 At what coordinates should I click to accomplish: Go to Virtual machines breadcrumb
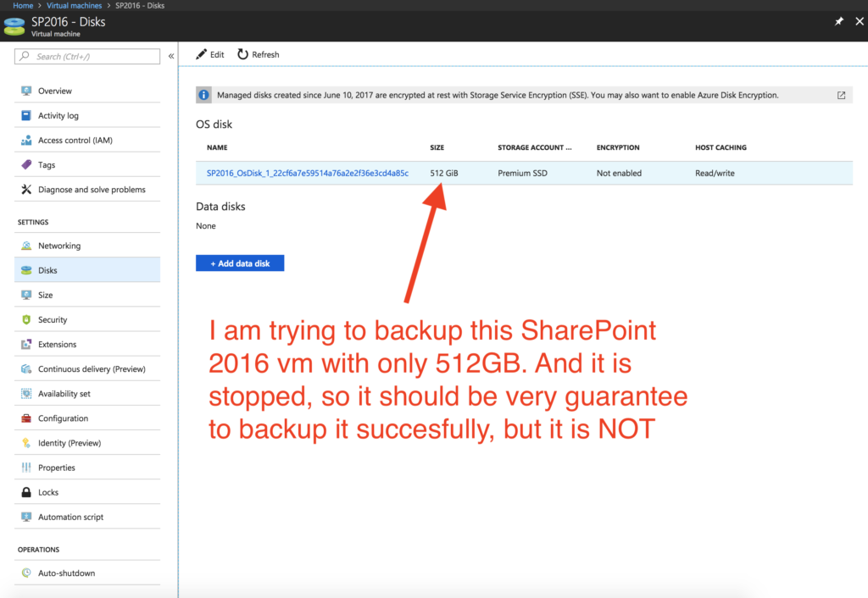point(75,6)
